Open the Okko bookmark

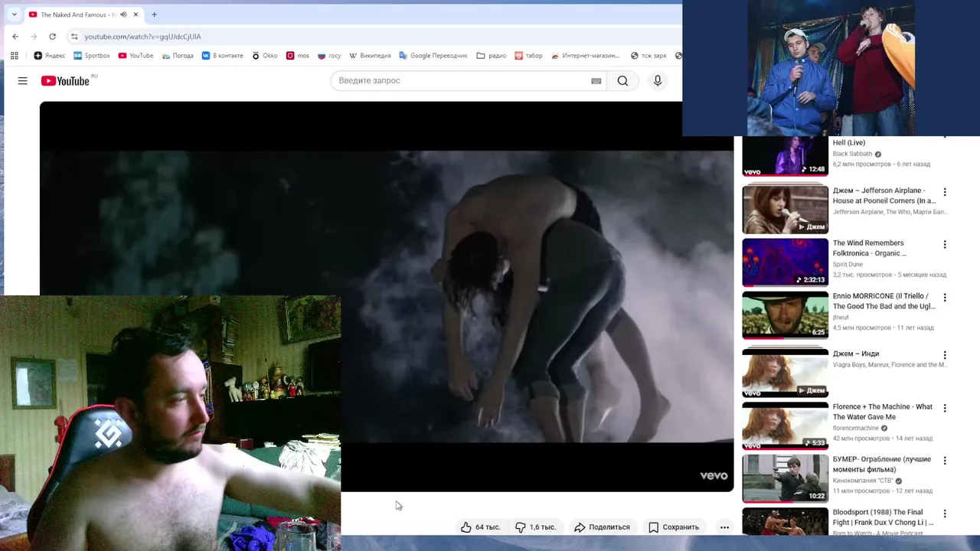[x=265, y=55]
